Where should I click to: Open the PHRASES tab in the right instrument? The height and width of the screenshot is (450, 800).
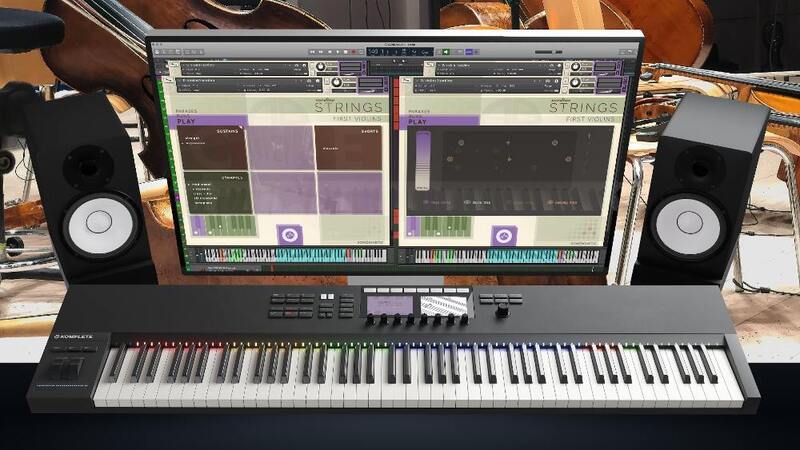(418, 111)
